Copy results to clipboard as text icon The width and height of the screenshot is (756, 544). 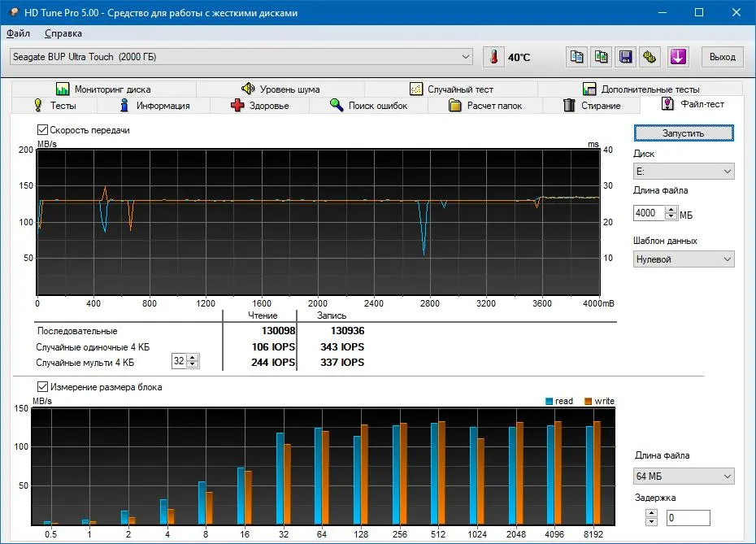pos(576,57)
